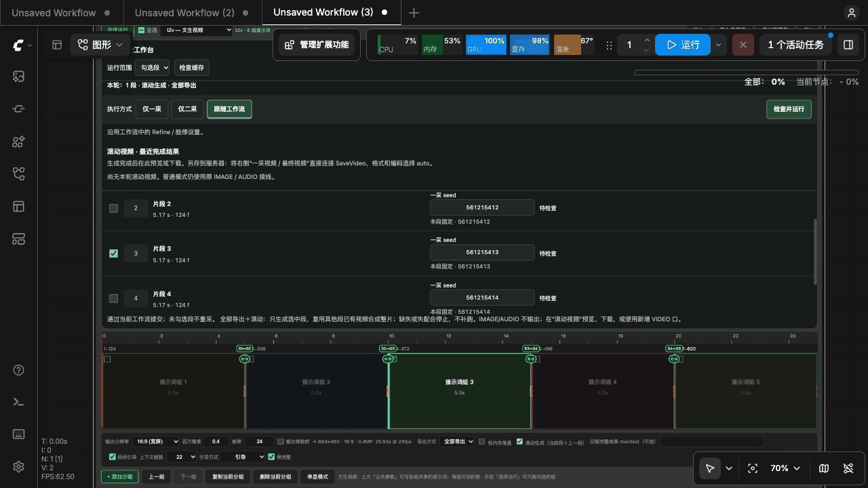The image size is (868, 488).
Task: Toggle the 滚动生成 checkbox
Action: (x=520, y=442)
